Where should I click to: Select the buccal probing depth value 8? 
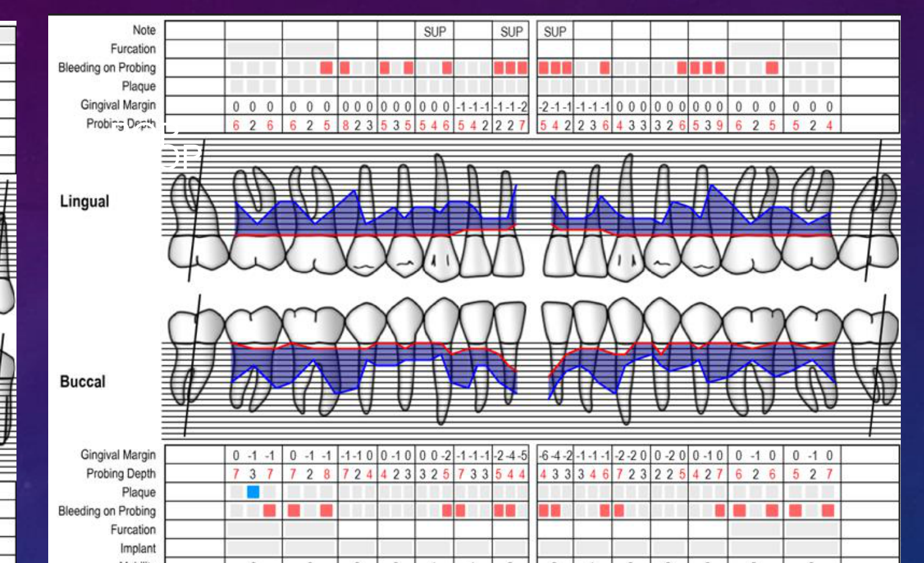tap(327, 474)
